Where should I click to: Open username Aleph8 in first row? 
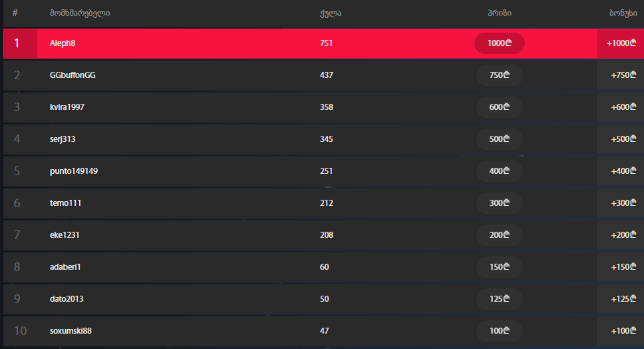63,43
